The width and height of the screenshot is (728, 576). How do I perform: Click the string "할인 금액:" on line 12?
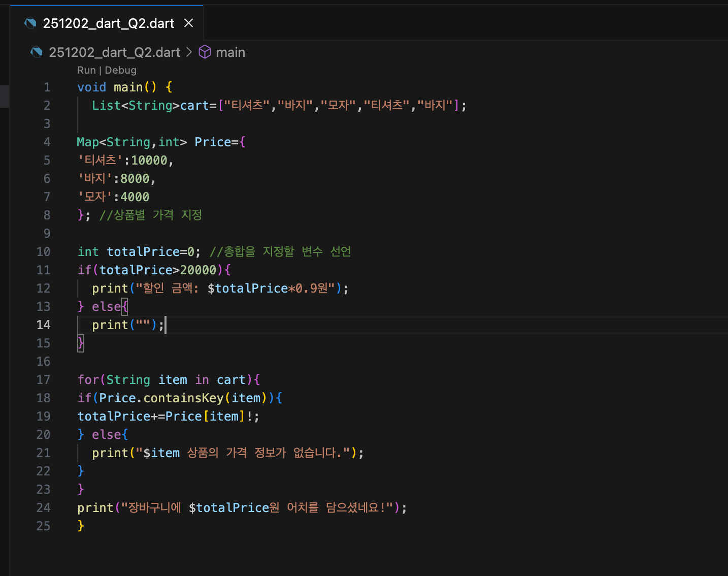pyautogui.click(x=171, y=288)
